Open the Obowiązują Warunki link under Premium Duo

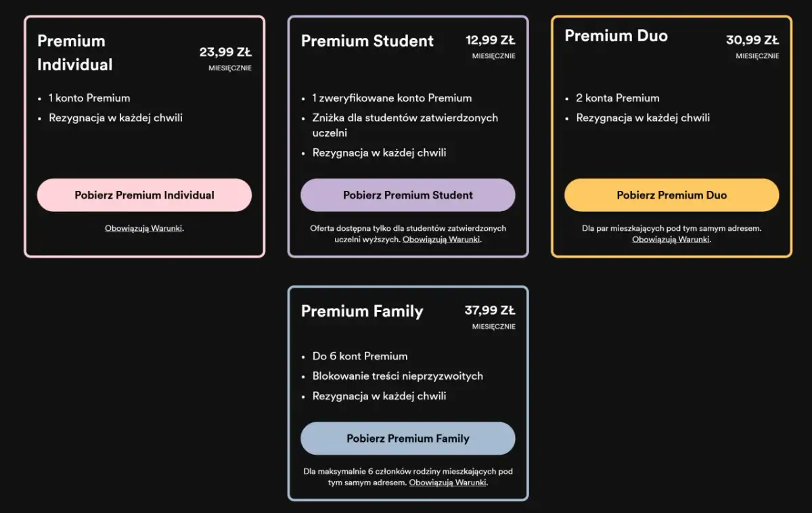(671, 239)
